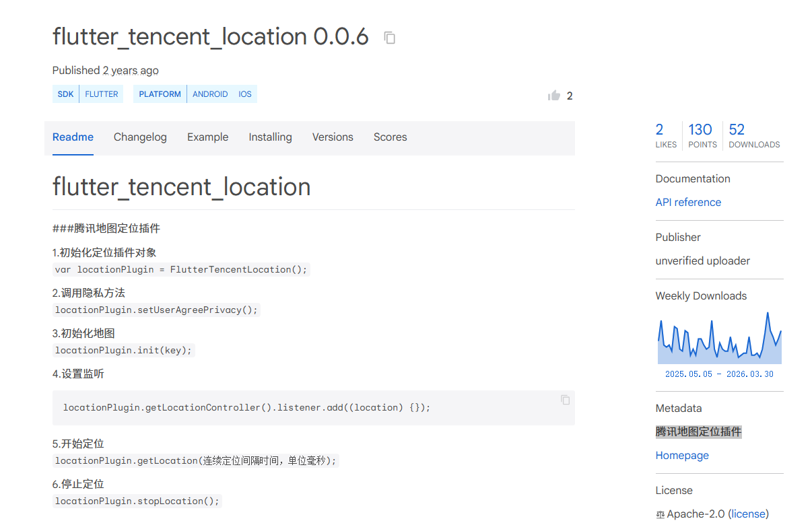Open the Readme tab
Image resolution: width=812 pixels, height=525 pixels.
[x=73, y=137]
